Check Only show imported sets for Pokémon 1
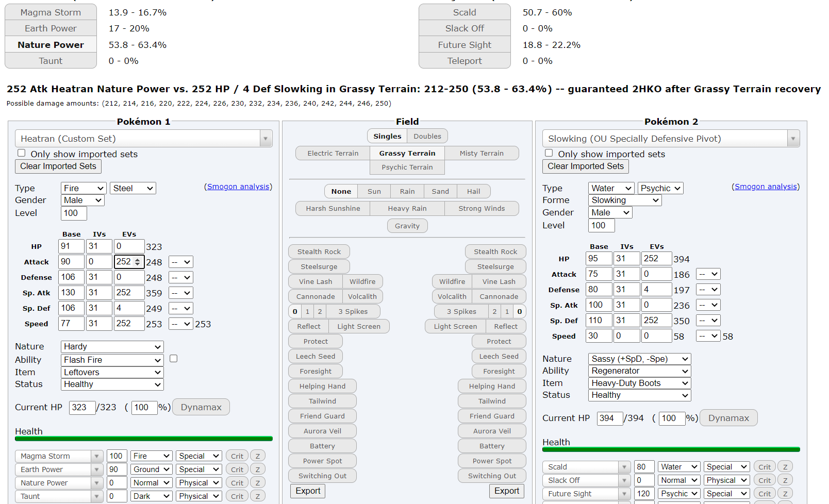829x504 pixels. click(x=22, y=153)
